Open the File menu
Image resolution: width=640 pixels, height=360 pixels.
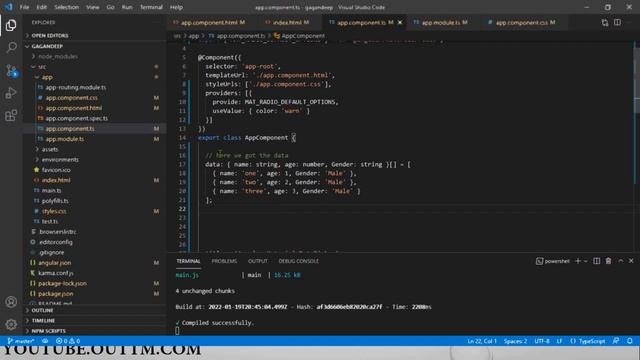[24, 7]
